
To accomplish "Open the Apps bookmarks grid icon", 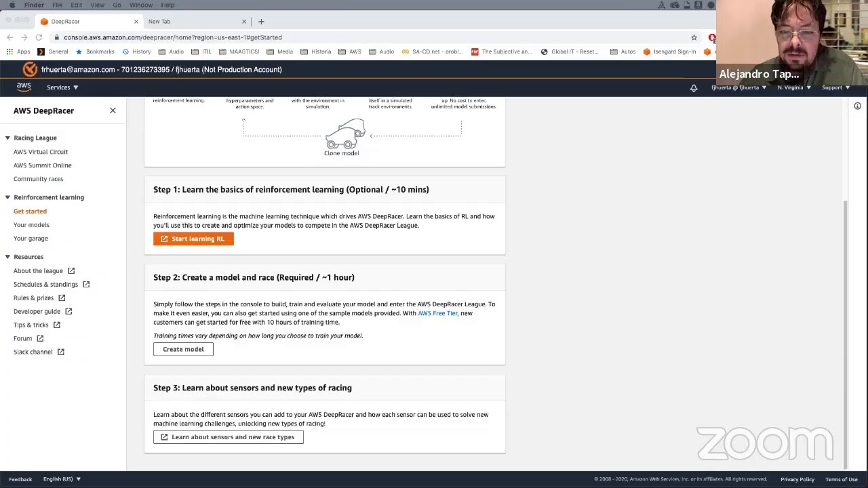I will pos(9,52).
